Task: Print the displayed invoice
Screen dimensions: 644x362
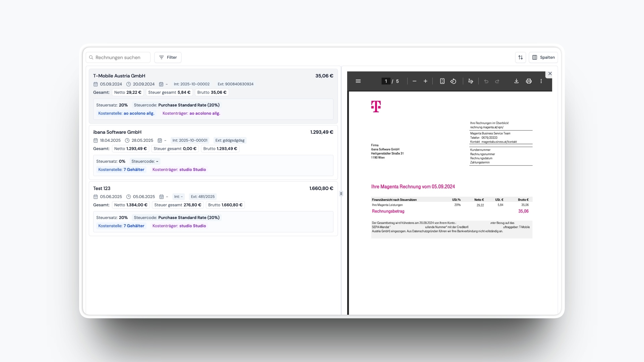Action: click(529, 81)
